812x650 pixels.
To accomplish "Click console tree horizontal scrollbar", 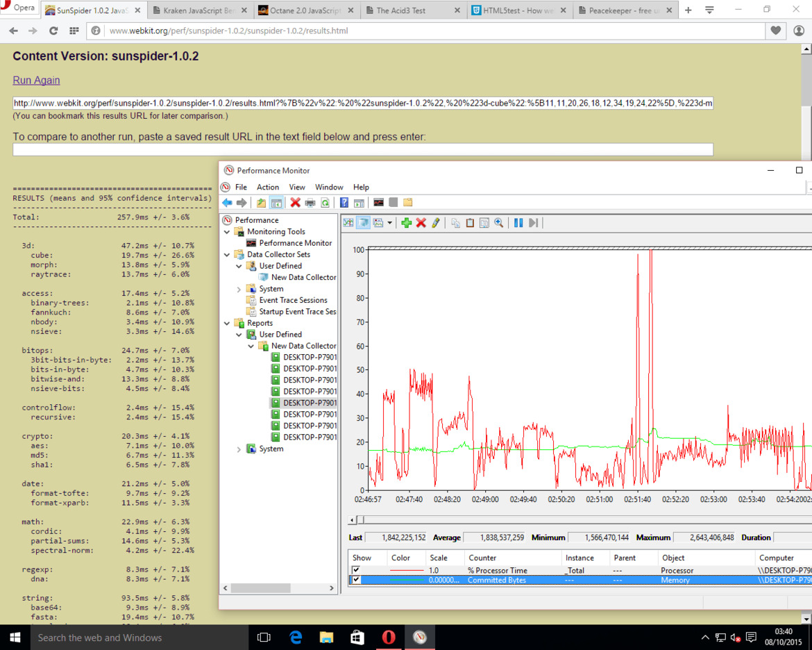I will coord(261,588).
